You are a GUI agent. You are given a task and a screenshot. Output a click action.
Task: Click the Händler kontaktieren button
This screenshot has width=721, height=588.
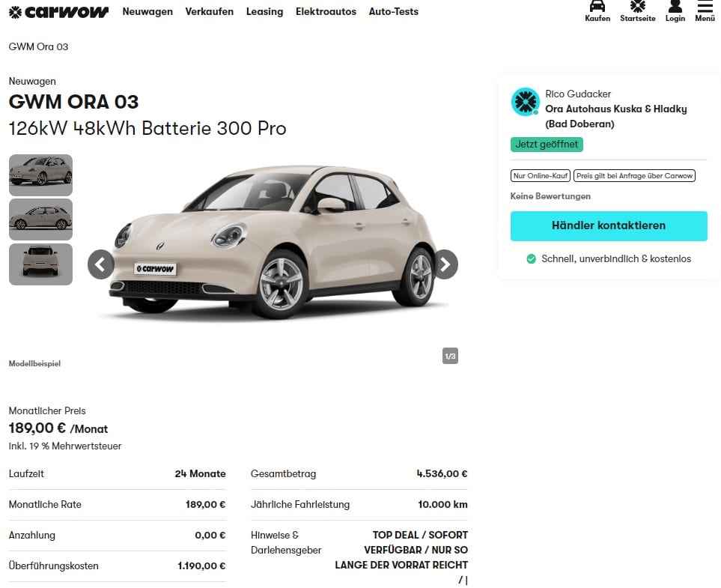[x=609, y=226]
